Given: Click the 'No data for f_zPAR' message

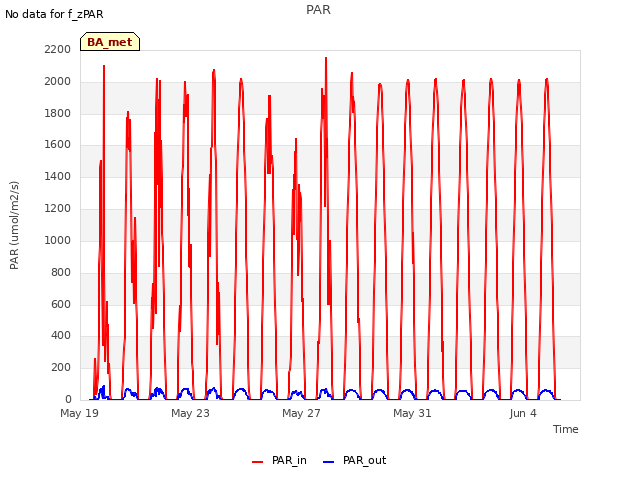Looking at the screenshot, I should coord(54,15).
